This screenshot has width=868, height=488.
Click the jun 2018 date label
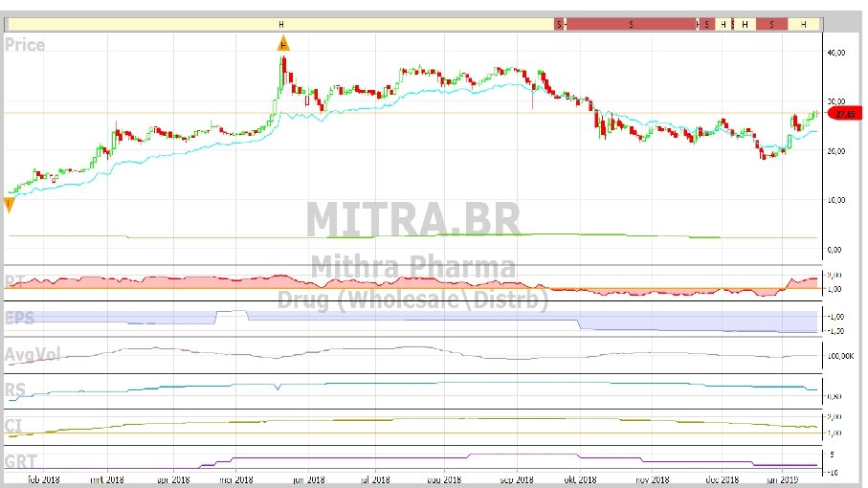click(308, 479)
